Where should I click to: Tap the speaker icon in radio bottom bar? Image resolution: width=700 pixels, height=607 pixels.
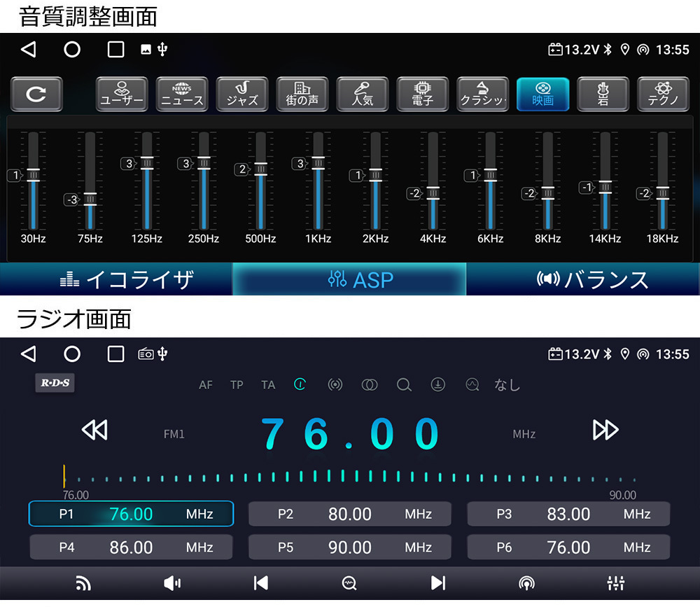(172, 583)
